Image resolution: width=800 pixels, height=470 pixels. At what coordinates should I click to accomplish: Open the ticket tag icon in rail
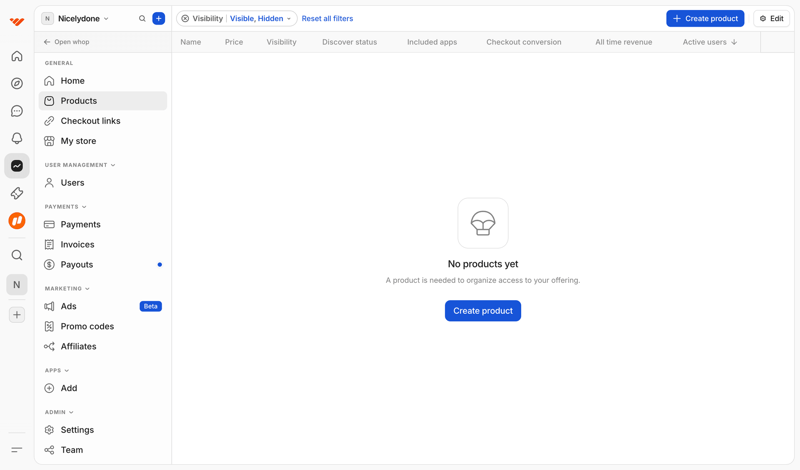(x=17, y=193)
